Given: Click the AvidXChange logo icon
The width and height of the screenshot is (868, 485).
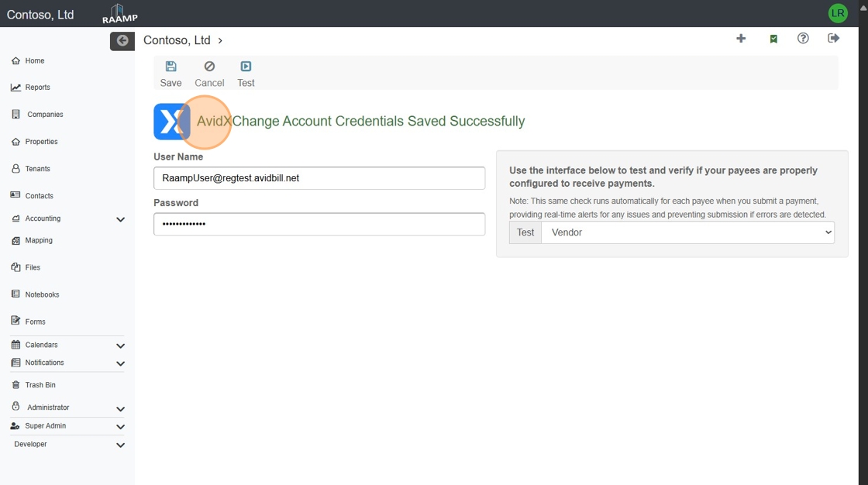Looking at the screenshot, I should [171, 122].
